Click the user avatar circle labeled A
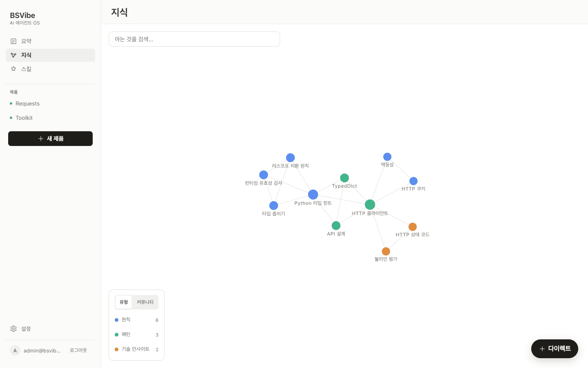The width and height of the screenshot is (588, 368). 15,350
